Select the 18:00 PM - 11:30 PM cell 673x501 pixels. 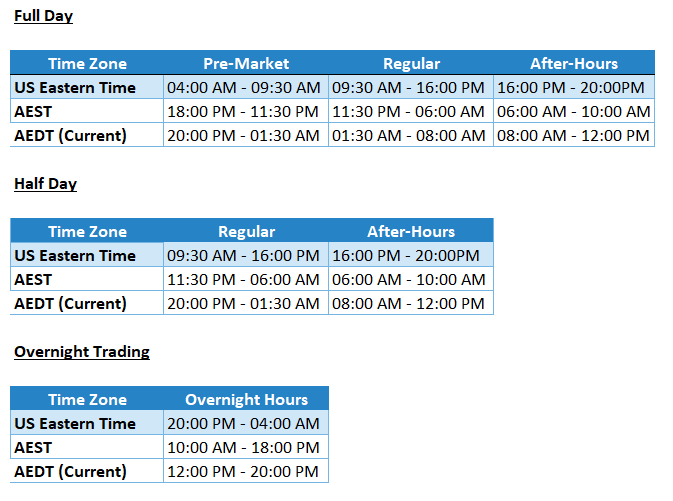(244, 111)
